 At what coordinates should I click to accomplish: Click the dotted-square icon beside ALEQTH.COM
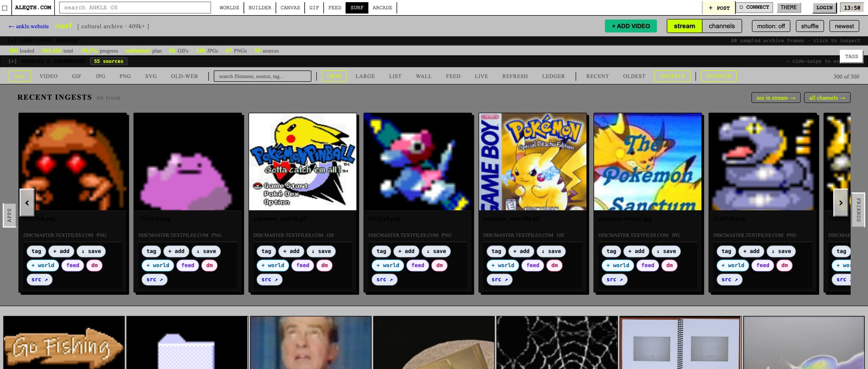tap(5, 8)
